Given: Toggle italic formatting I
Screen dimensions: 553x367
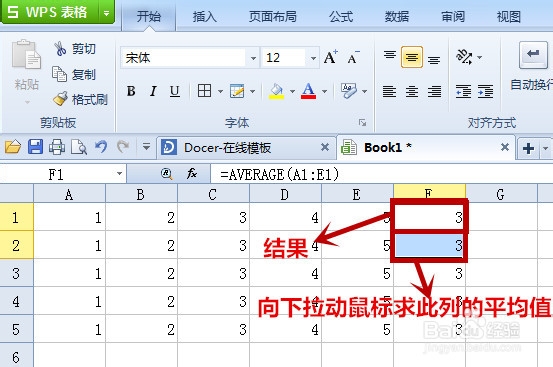Looking at the screenshot, I should [x=153, y=91].
